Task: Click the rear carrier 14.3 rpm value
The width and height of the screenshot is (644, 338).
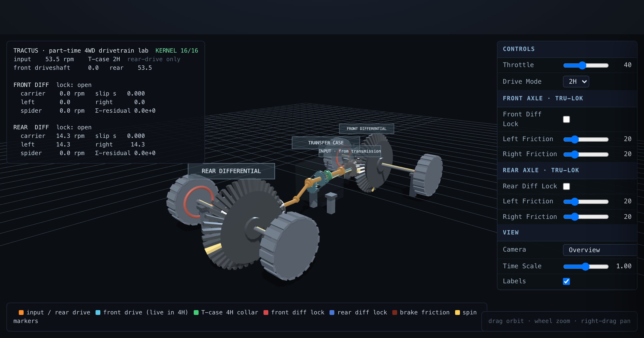Action: coord(70,136)
